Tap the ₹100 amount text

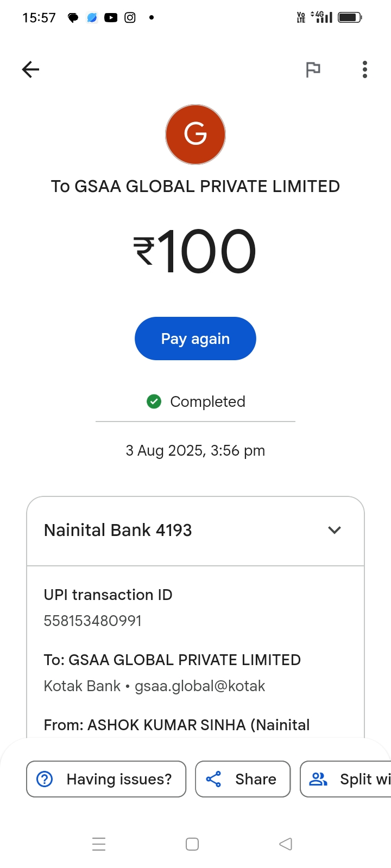(x=195, y=251)
